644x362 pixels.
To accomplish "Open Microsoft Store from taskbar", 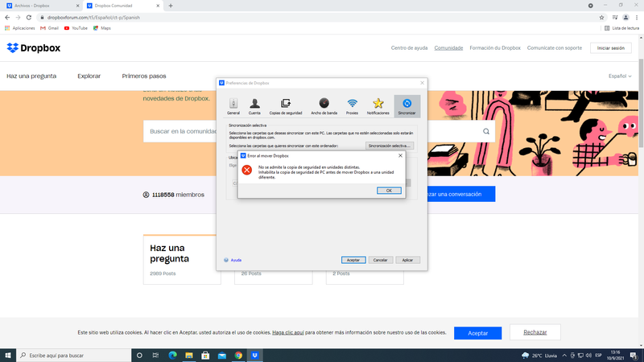I will click(205, 356).
